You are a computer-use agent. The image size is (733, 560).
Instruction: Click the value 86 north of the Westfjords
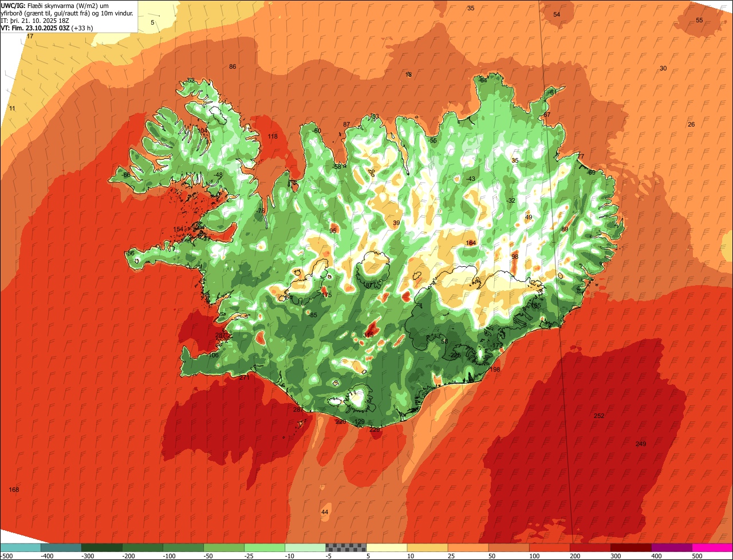point(232,66)
